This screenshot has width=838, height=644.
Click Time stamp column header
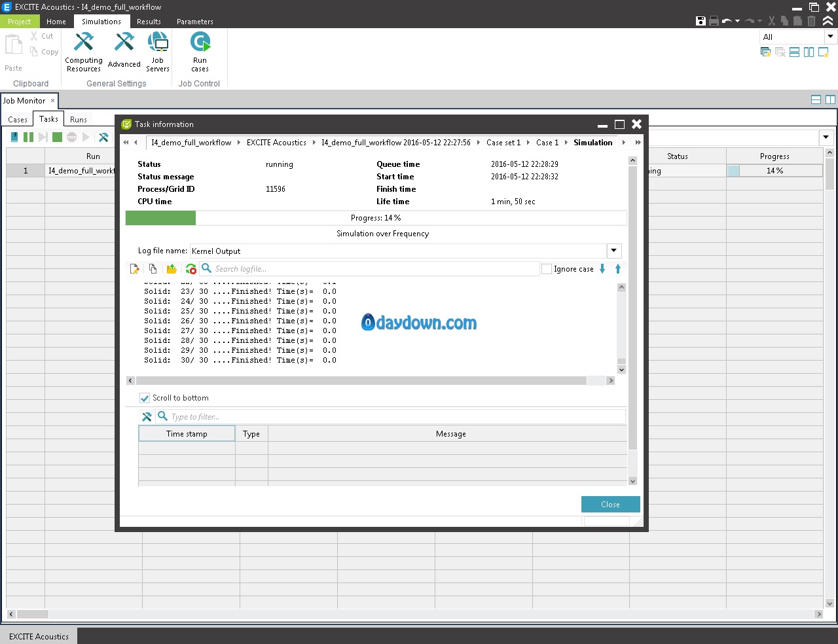tap(187, 433)
